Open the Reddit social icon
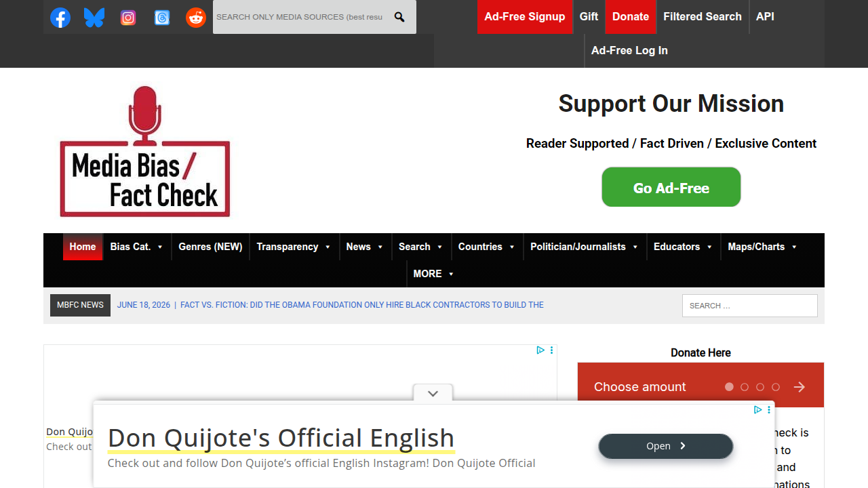868x488 pixels. click(196, 18)
